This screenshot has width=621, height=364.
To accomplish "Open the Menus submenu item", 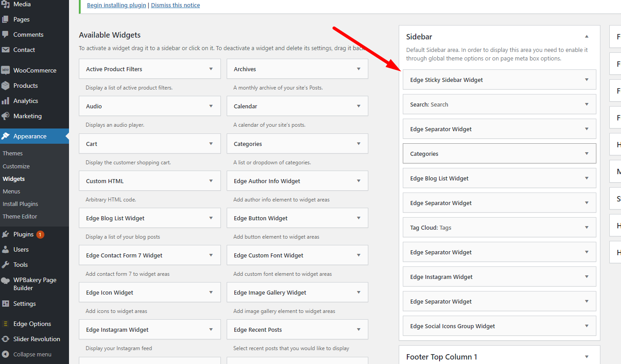I will 12,191.
